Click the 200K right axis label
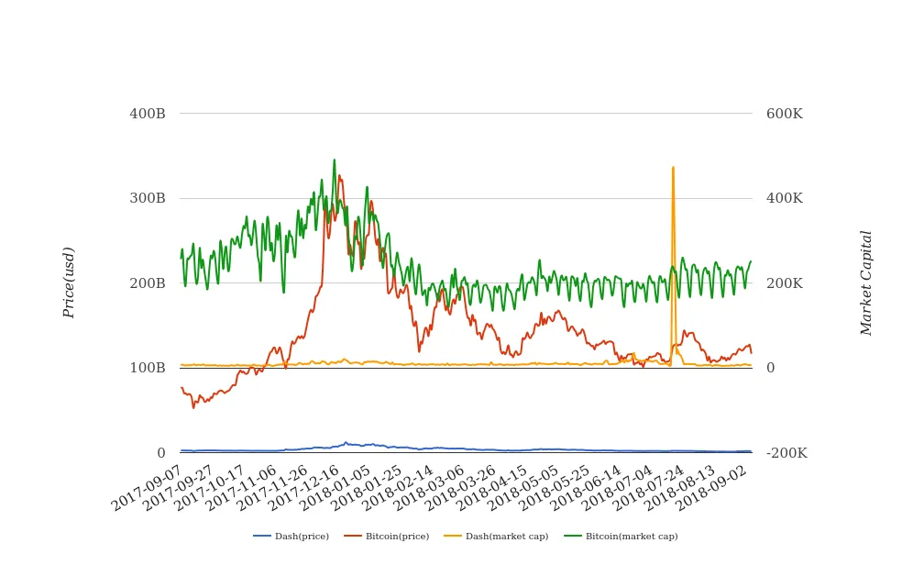The width and height of the screenshot is (924, 565). point(785,283)
